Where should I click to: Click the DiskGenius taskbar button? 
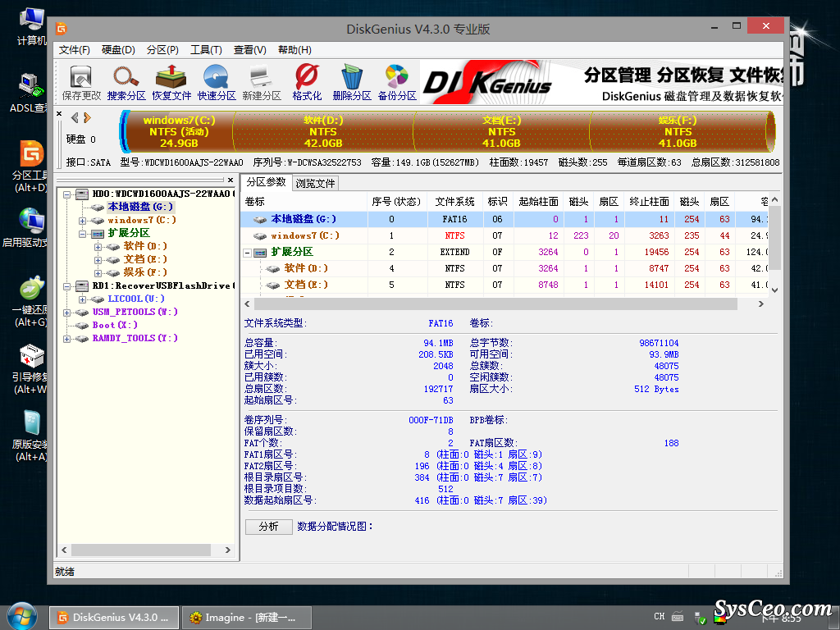tap(114, 617)
